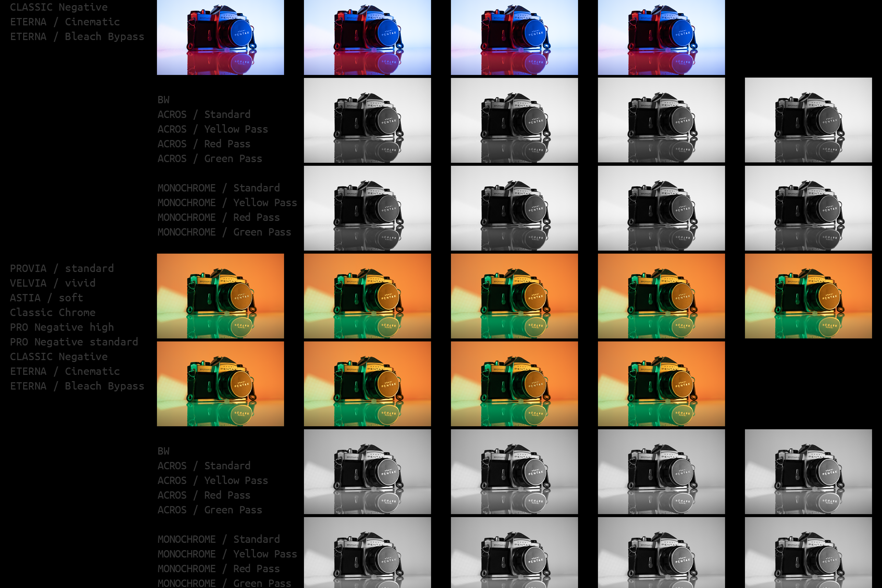
Task: Select fifth orange thumbnail in the five-image row
Action: (x=808, y=296)
